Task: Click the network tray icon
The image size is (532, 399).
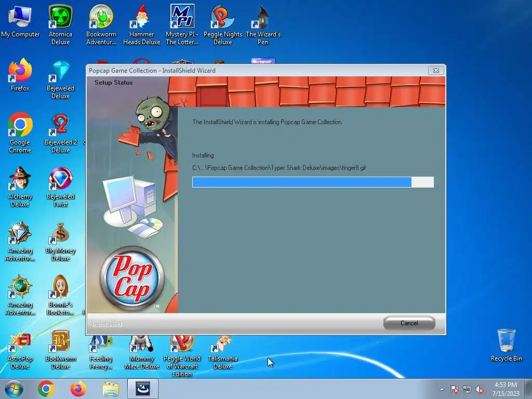Action: (x=467, y=389)
